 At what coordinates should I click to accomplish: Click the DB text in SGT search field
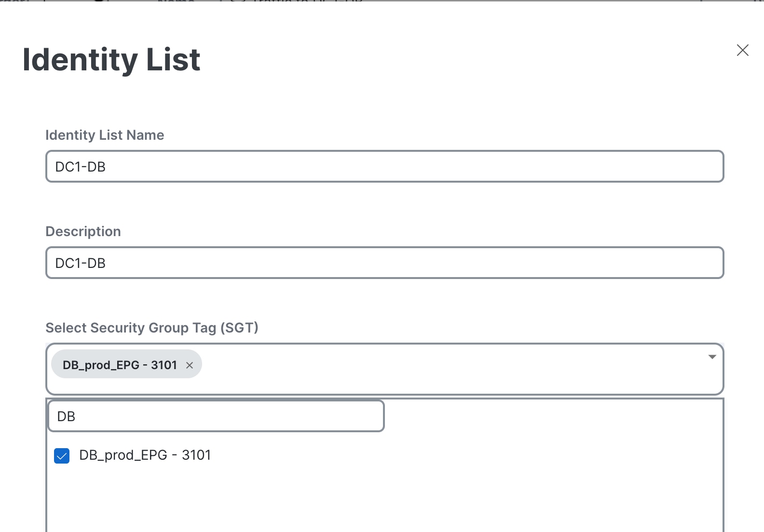click(x=66, y=416)
